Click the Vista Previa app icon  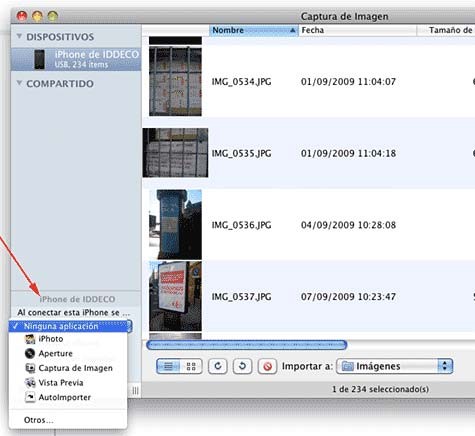[30, 383]
